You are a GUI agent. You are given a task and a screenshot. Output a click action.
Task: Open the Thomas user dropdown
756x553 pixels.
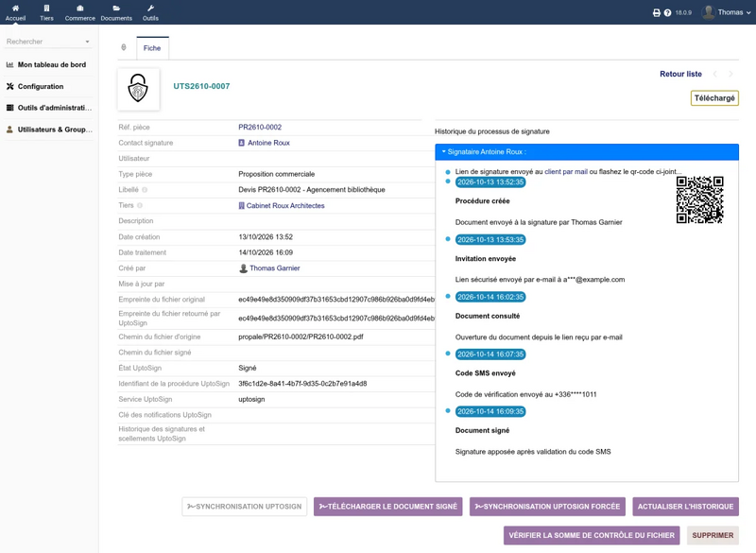734,12
